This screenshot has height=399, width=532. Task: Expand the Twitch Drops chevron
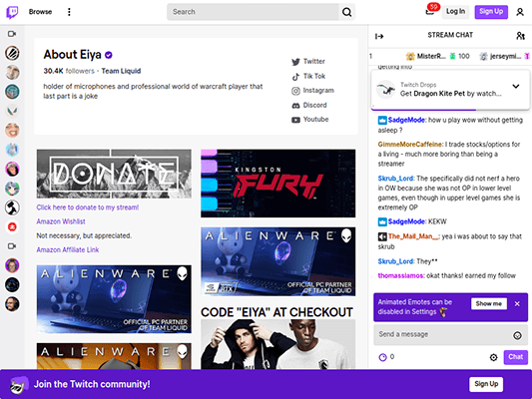click(516, 86)
